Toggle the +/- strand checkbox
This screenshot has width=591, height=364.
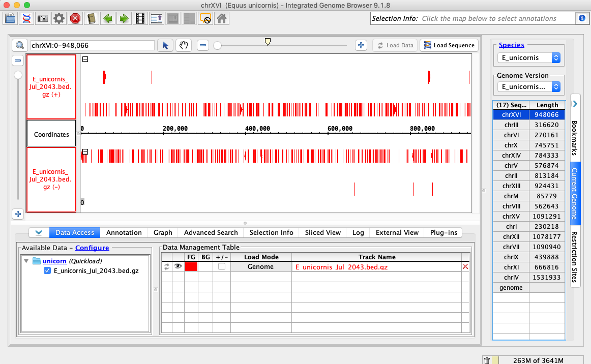click(x=222, y=266)
